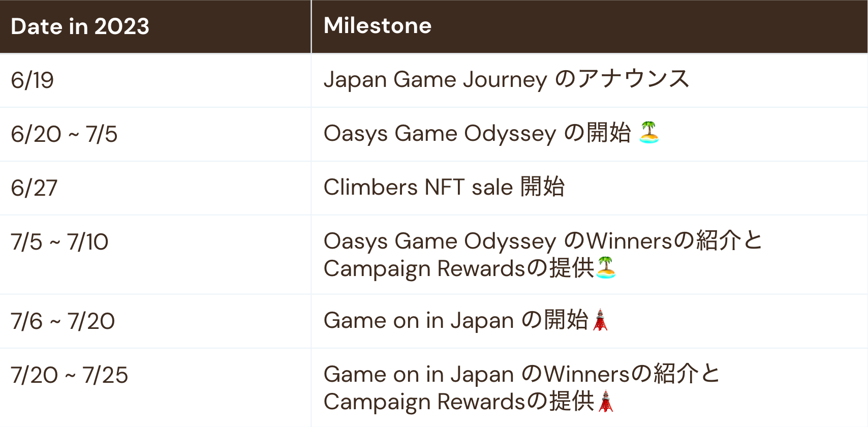Click the Climbers NFT sale 開始 text
The width and height of the screenshot is (868, 427).
(x=444, y=187)
